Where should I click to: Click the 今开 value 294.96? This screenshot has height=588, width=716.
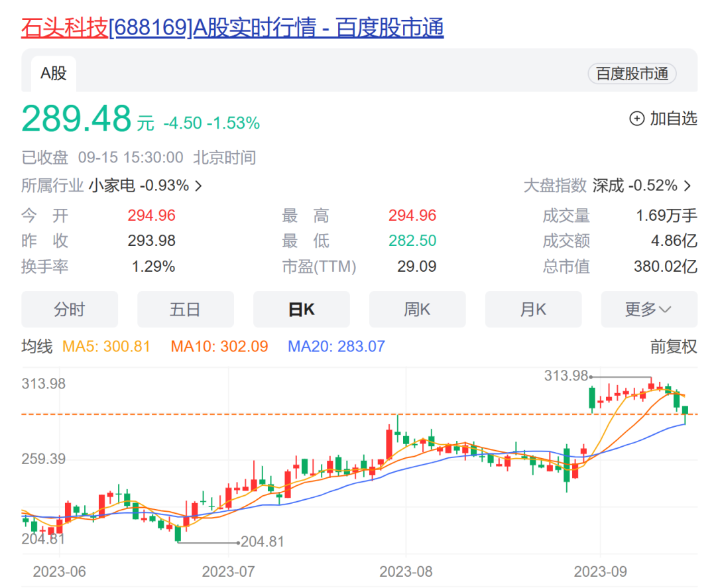point(152,215)
